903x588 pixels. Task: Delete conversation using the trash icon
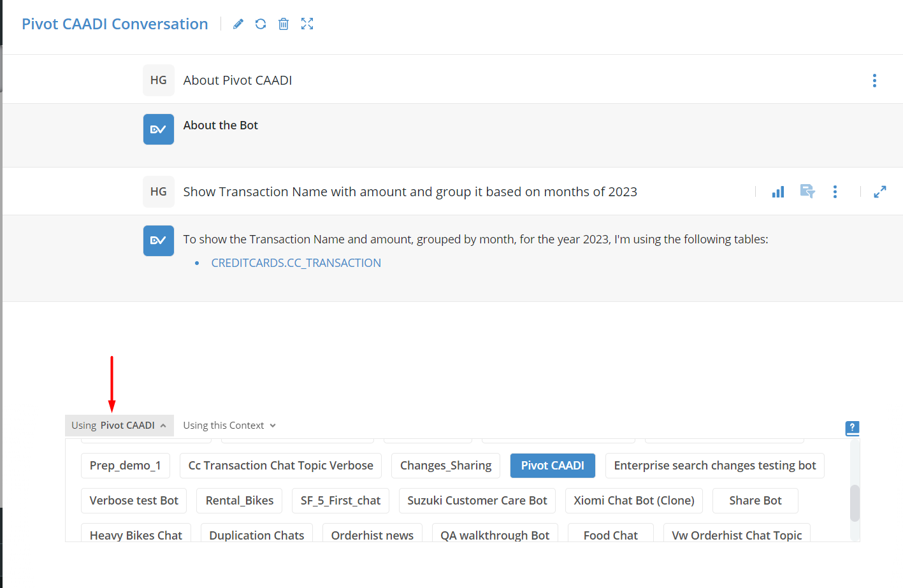pyautogui.click(x=284, y=24)
